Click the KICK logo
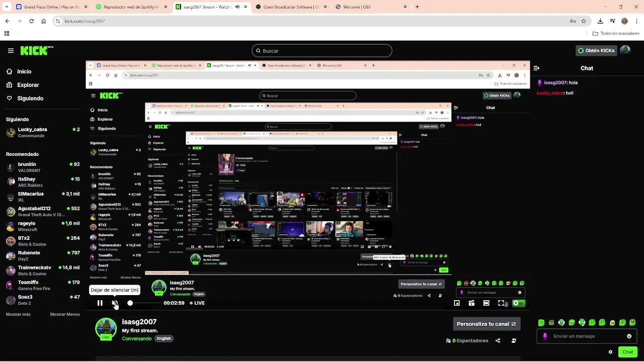The height and width of the screenshot is (362, 644). click(x=36, y=51)
